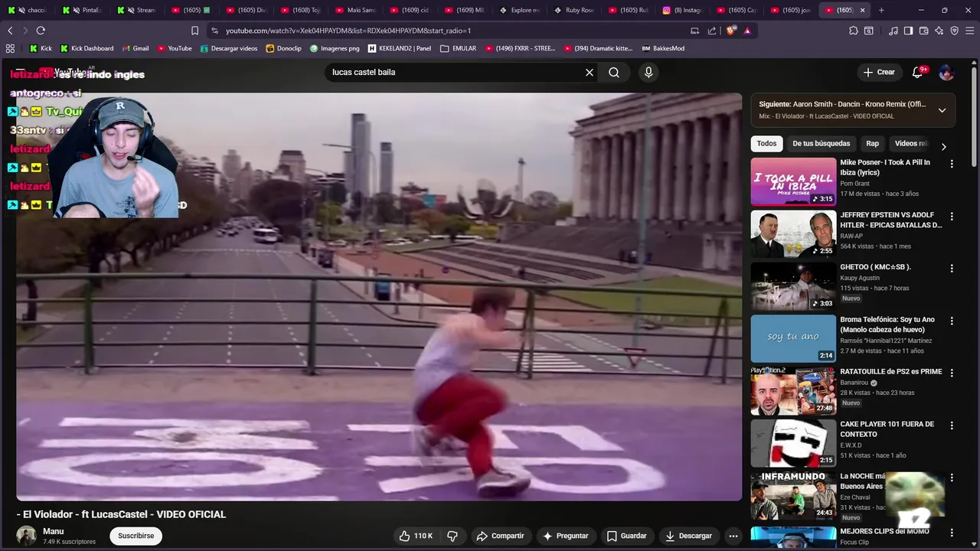Switch to the Maki Sami tab
Screen dimensions: 980x551
(x=354, y=10)
